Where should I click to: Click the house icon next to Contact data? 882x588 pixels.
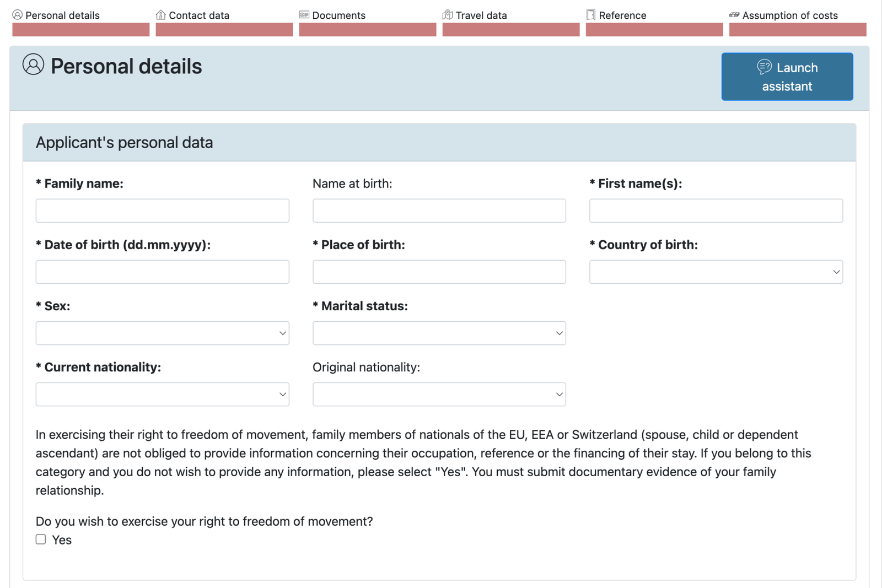pyautogui.click(x=162, y=14)
